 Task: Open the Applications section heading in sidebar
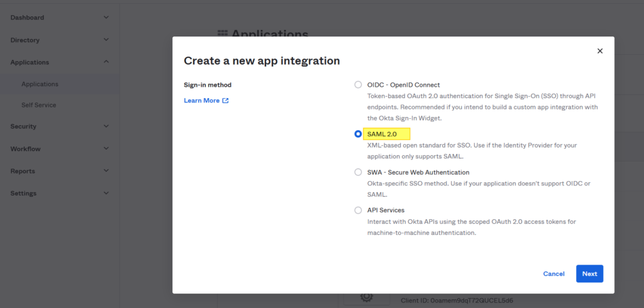click(30, 62)
